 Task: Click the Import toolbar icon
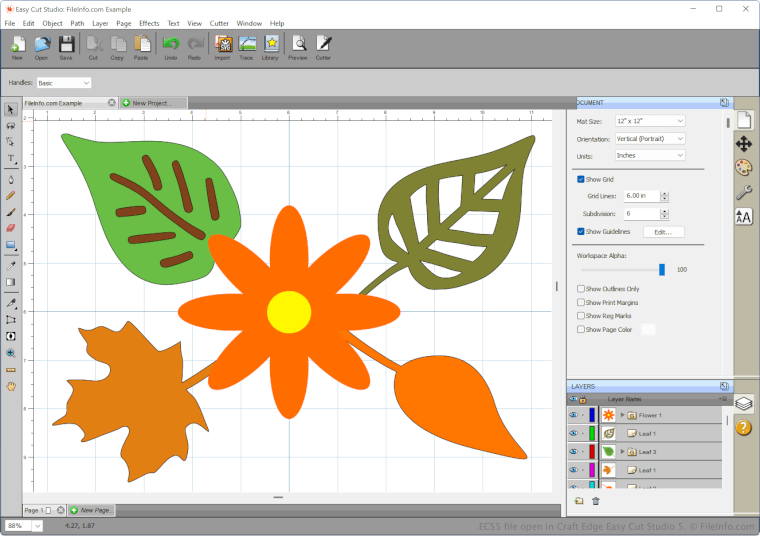[222, 46]
